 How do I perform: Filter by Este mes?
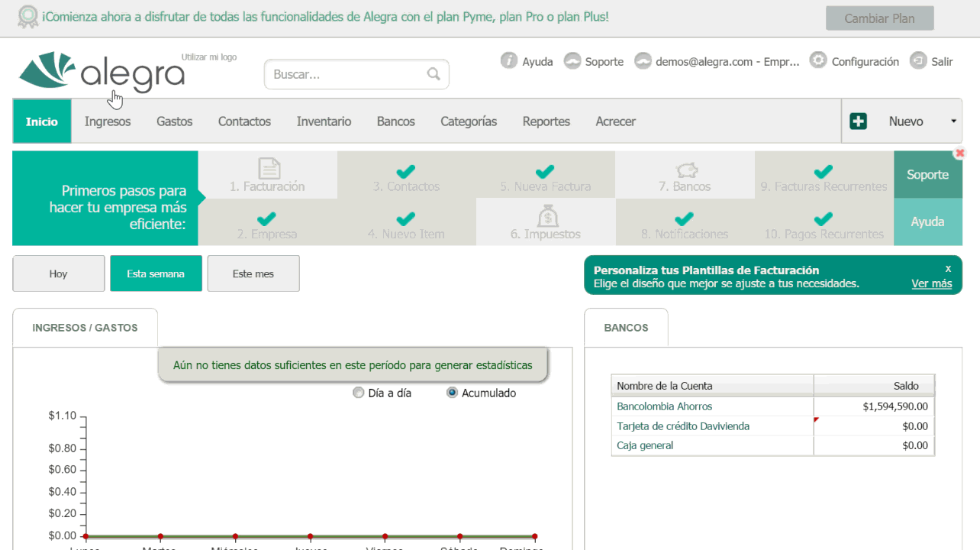click(x=253, y=273)
